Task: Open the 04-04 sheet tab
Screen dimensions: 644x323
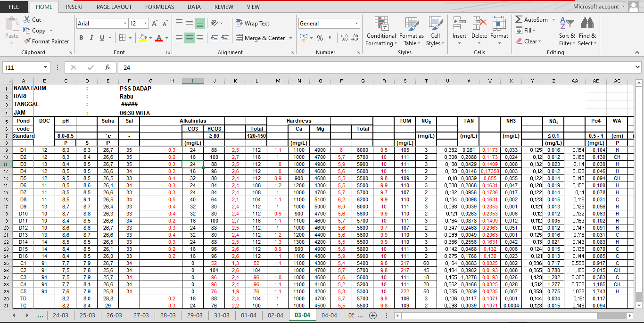Action: point(329,315)
